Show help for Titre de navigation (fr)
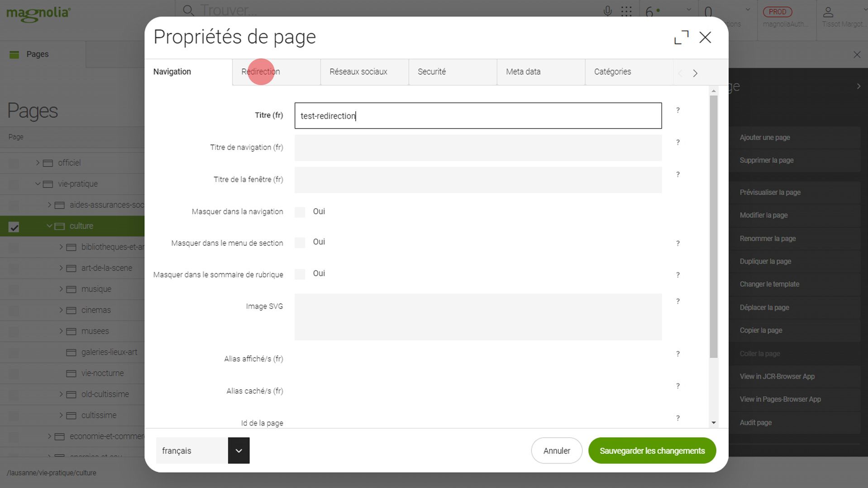Screen dimensions: 868x488 [677, 142]
